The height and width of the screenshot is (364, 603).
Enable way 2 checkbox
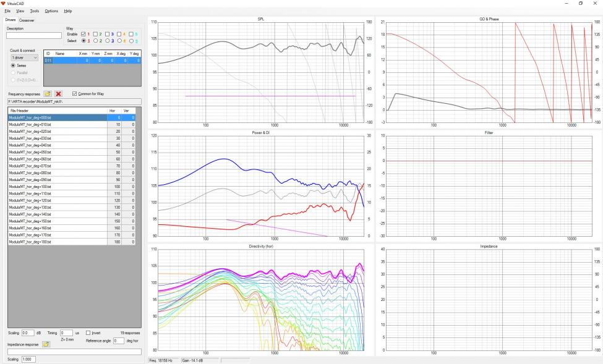95,34
